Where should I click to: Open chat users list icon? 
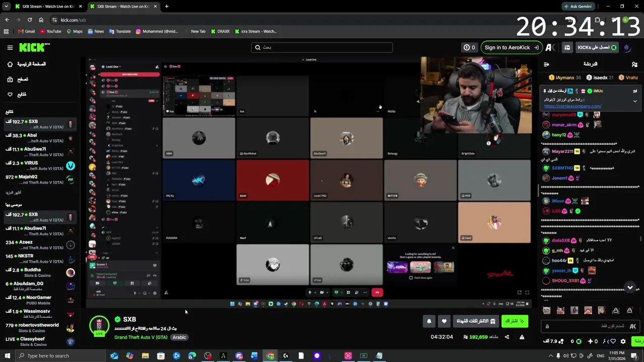634,64
